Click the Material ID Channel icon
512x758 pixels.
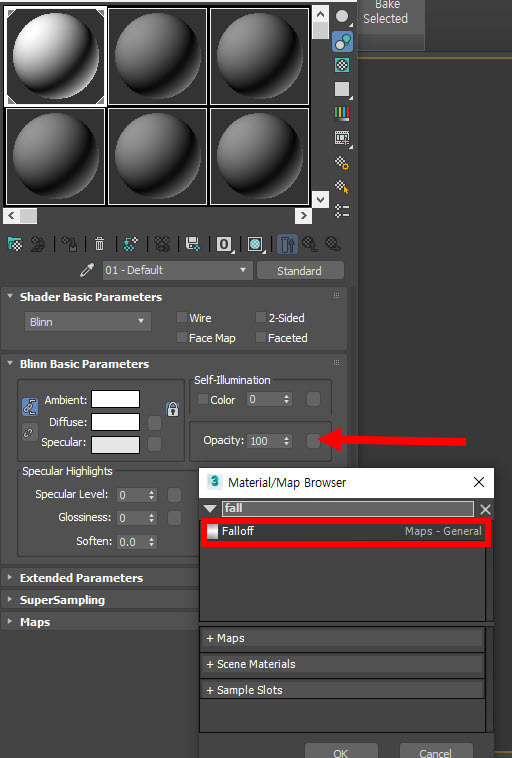pos(224,244)
